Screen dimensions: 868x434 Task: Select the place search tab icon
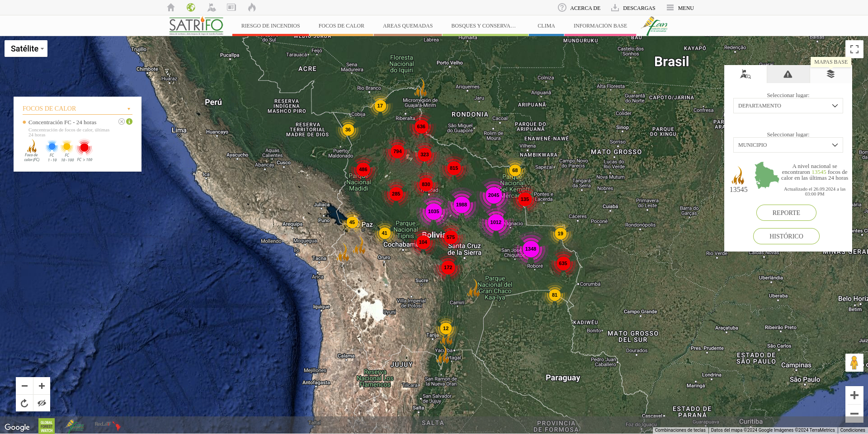(745, 74)
